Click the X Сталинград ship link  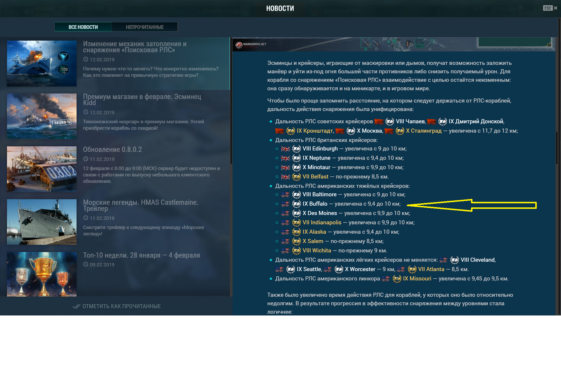coord(424,131)
